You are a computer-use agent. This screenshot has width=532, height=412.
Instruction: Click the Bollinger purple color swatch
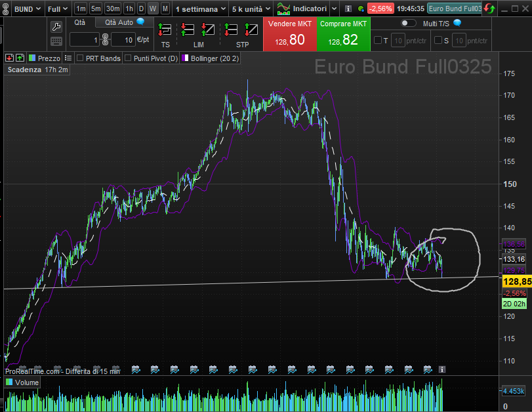(x=185, y=58)
